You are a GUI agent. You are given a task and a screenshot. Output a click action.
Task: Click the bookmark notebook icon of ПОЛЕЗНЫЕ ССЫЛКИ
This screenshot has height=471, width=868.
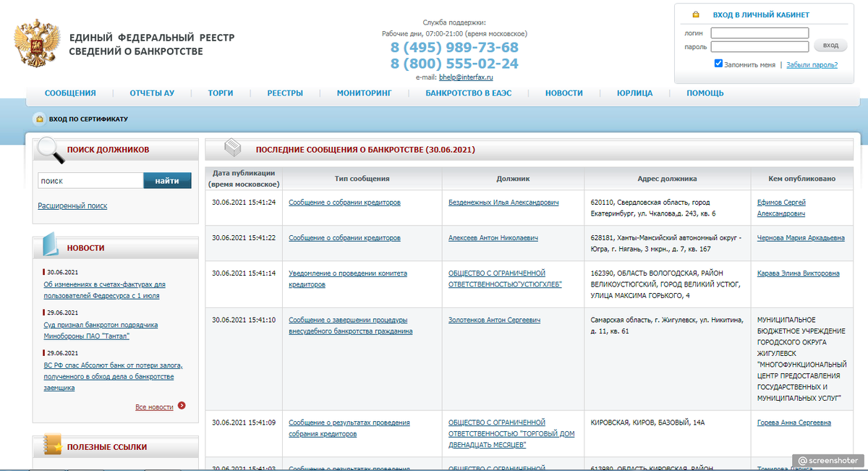[51, 444]
